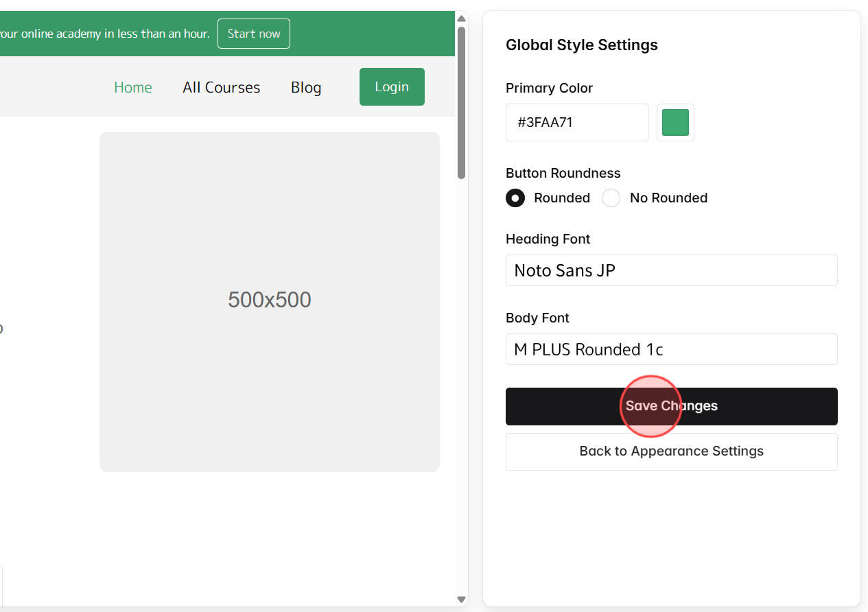The height and width of the screenshot is (612, 868).
Task: Click the Start now banner button
Action: tap(253, 33)
